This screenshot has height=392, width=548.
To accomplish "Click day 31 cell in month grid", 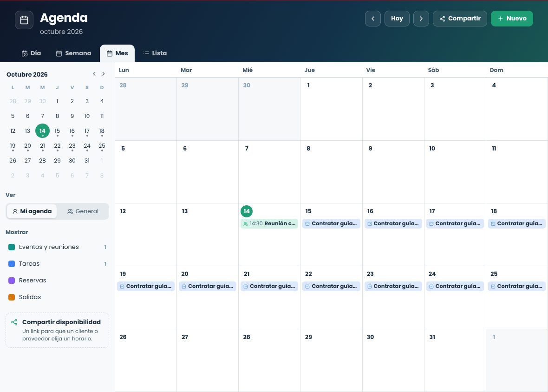I will 455,360.
